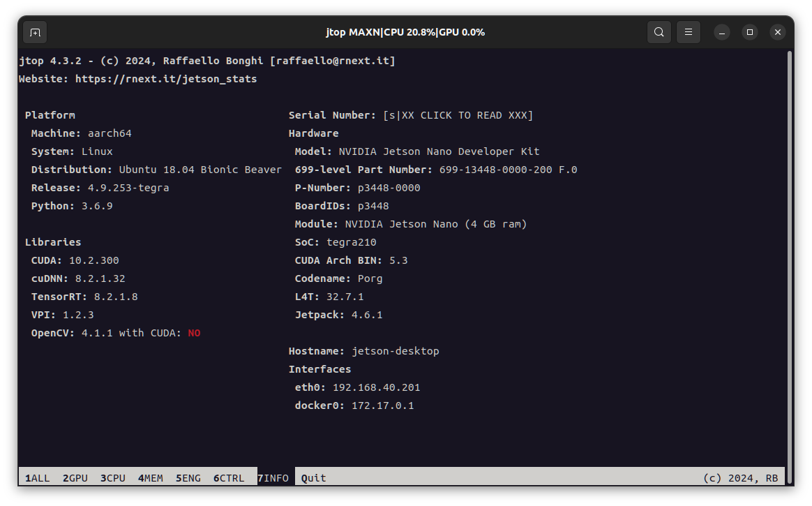The image size is (812, 506).
Task: Click the red NO after OpenCV CUDA
Action: [194, 333]
